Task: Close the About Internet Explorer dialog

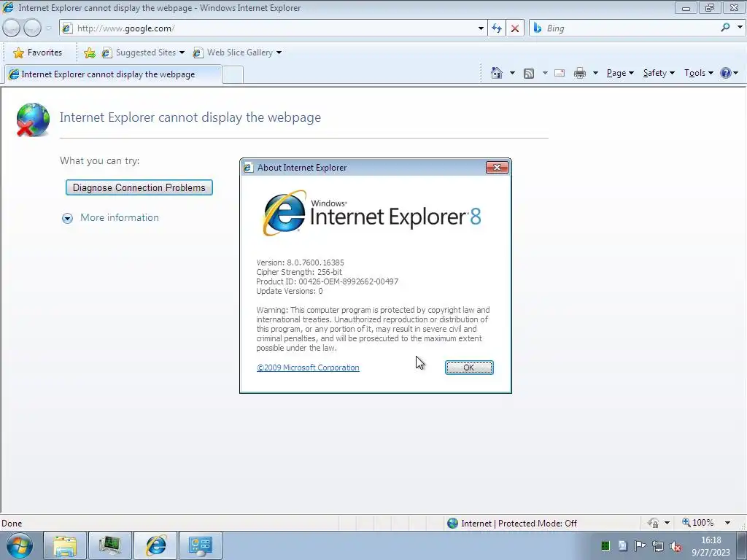Action: (497, 167)
